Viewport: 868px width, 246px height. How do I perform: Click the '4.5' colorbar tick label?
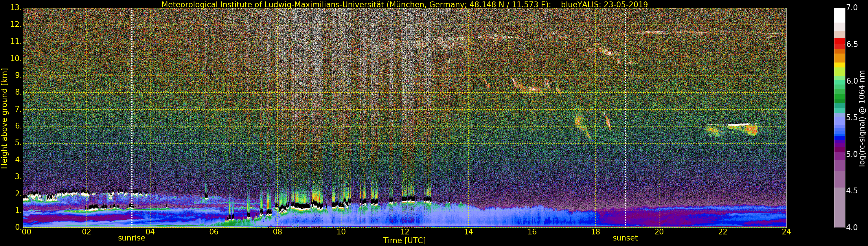coord(852,191)
